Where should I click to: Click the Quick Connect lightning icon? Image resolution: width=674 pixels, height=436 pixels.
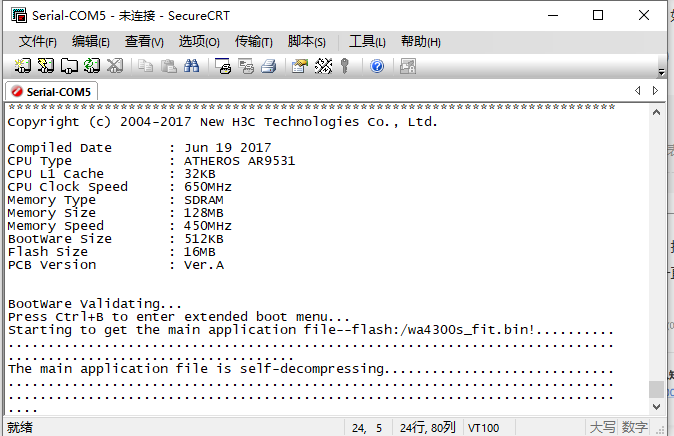pyautogui.click(x=46, y=66)
